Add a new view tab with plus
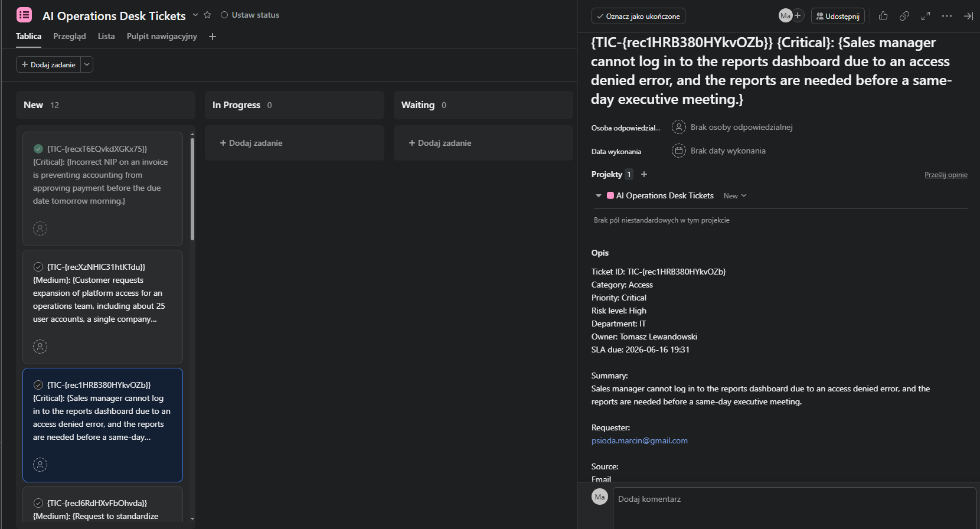Viewport: 980px width, 529px height. click(x=213, y=37)
